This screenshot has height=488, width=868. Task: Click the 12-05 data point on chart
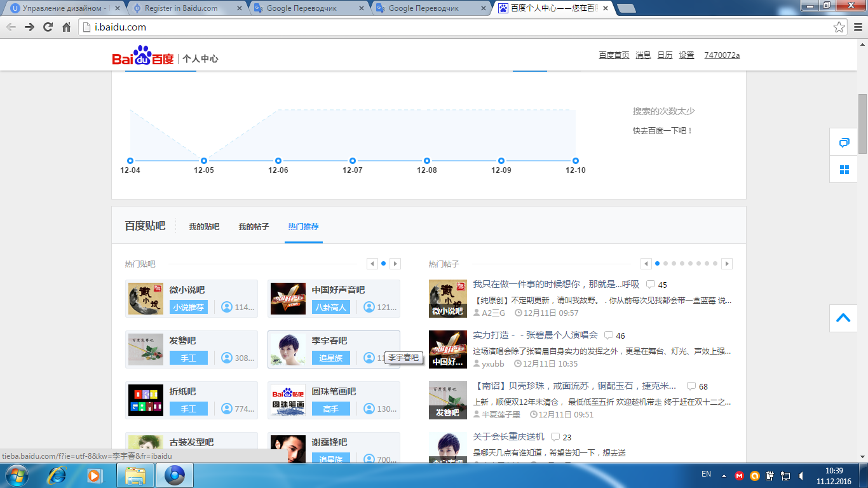click(204, 161)
